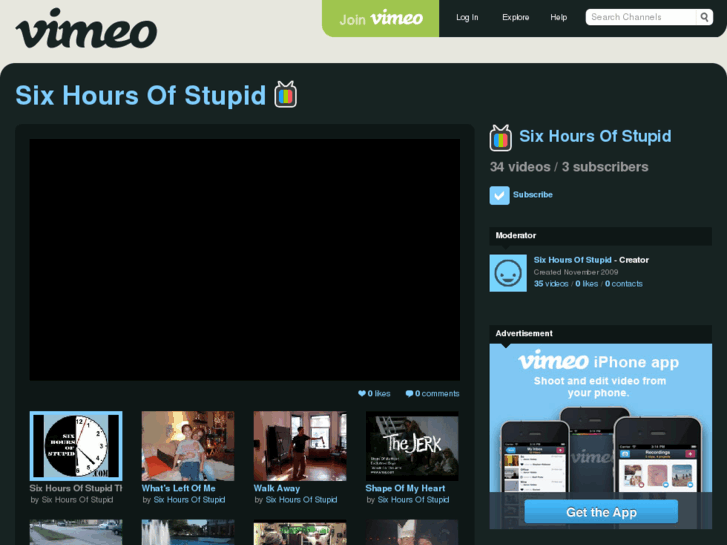
Task: Open the Six Hours Of Stupid creator link
Action: (x=573, y=260)
